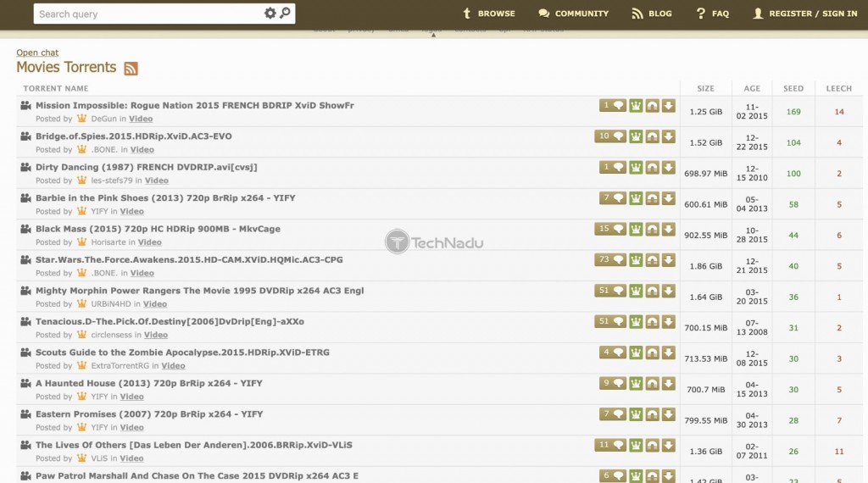Open Dirty Dancing (1987) torrent
This screenshot has width=868, height=483.
click(146, 167)
